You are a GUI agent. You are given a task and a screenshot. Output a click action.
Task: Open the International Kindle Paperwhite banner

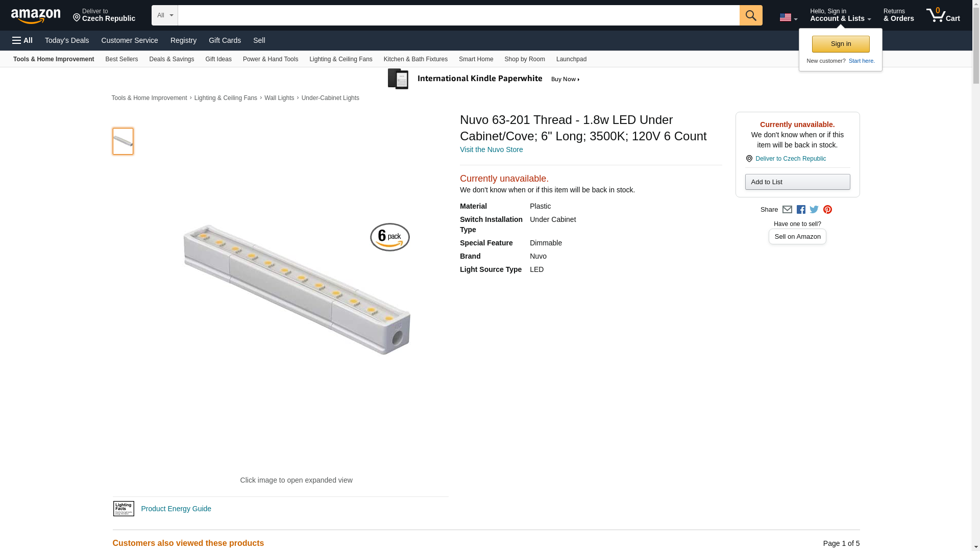tap(484, 79)
